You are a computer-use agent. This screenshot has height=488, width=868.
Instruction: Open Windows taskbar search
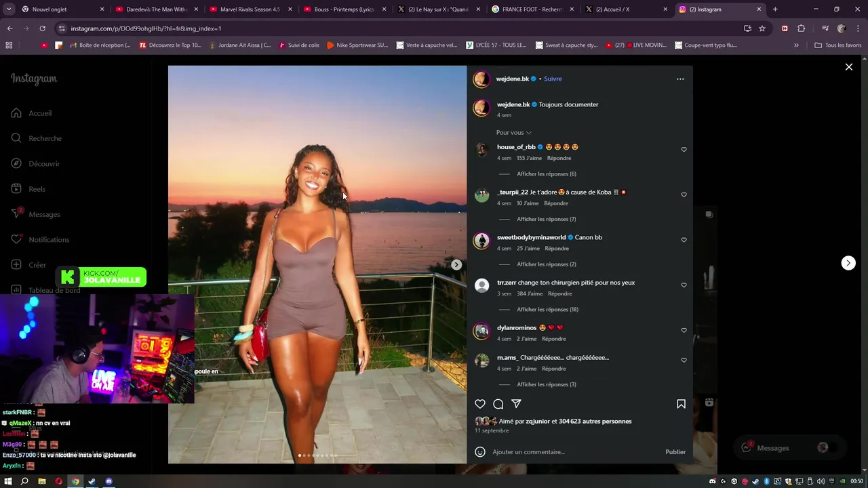click(x=24, y=481)
